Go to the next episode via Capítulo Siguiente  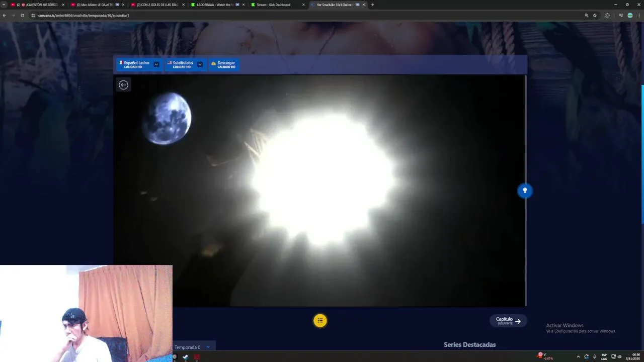coord(508,321)
